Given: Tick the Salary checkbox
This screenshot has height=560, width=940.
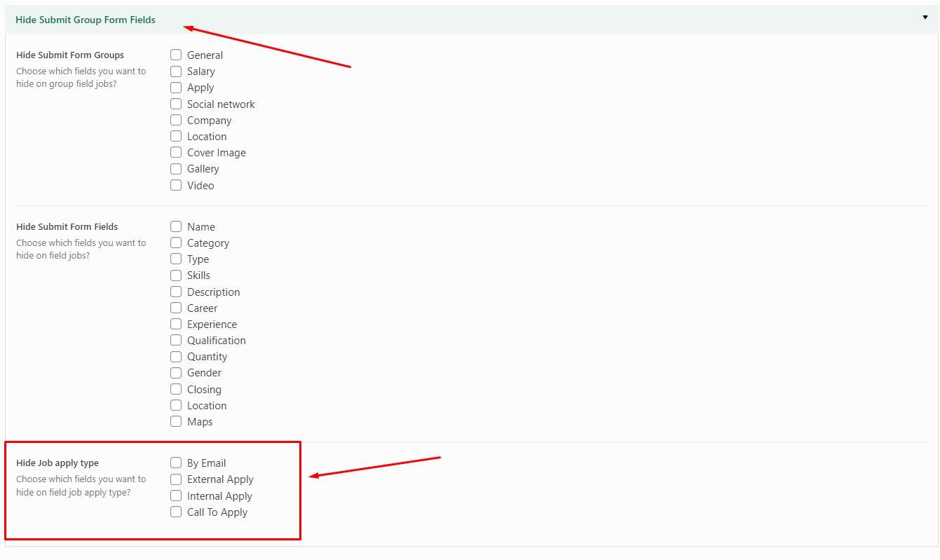Looking at the screenshot, I should pyautogui.click(x=176, y=71).
